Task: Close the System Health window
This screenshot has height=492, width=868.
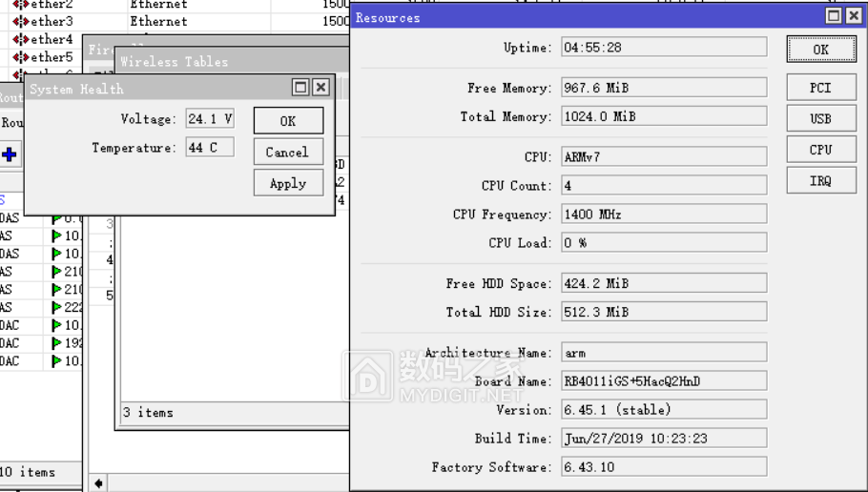Action: (x=321, y=88)
